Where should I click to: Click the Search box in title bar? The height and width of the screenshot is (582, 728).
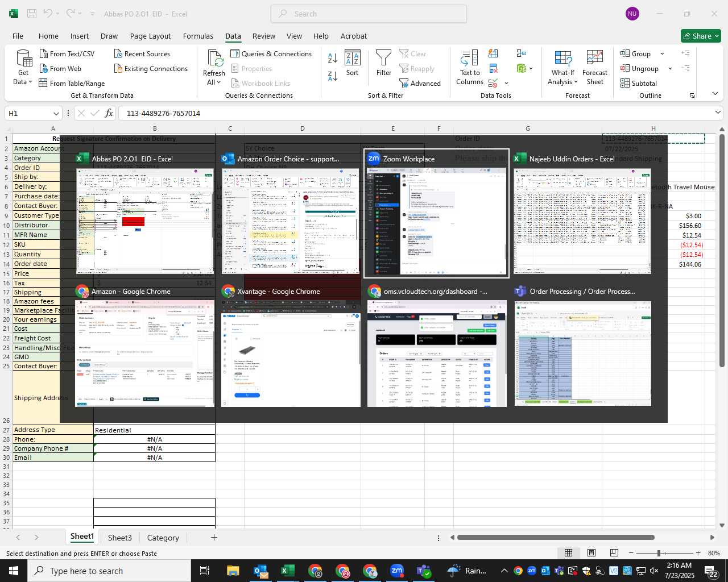[369, 14]
